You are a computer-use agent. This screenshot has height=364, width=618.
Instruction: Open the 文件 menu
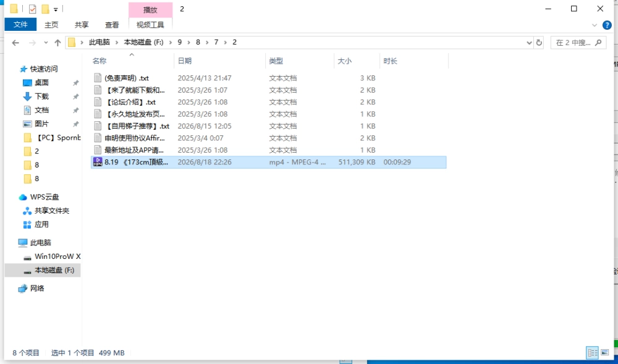[x=20, y=25]
